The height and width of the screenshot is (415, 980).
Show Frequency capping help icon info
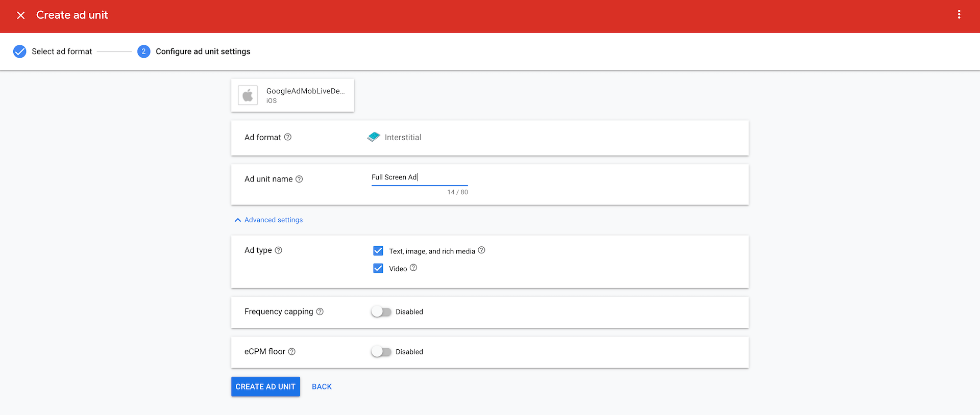pos(320,312)
